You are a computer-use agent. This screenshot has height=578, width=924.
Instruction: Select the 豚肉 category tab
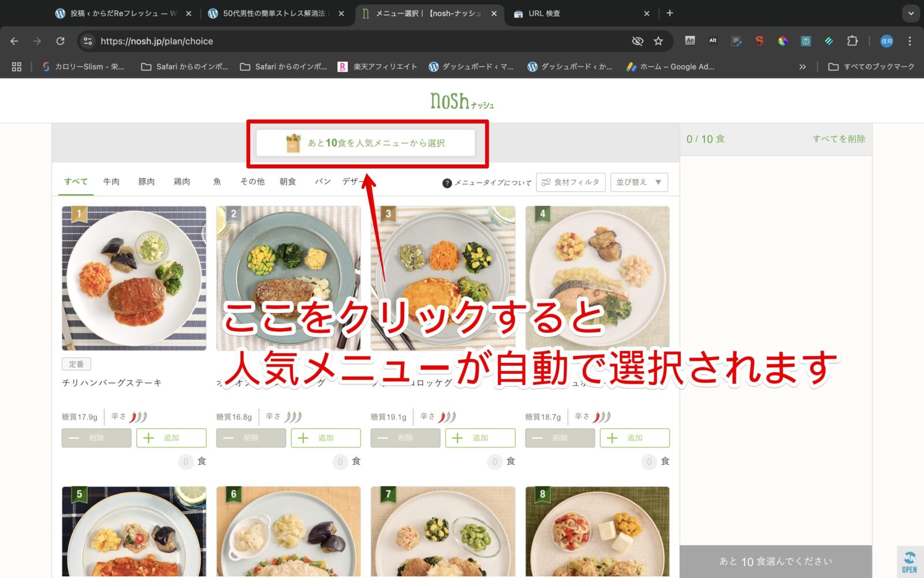[x=147, y=181]
